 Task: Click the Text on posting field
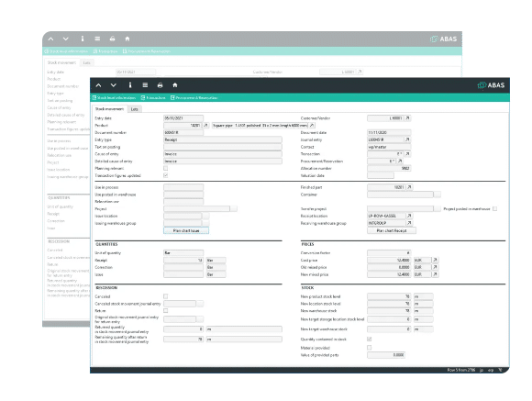coord(223,147)
